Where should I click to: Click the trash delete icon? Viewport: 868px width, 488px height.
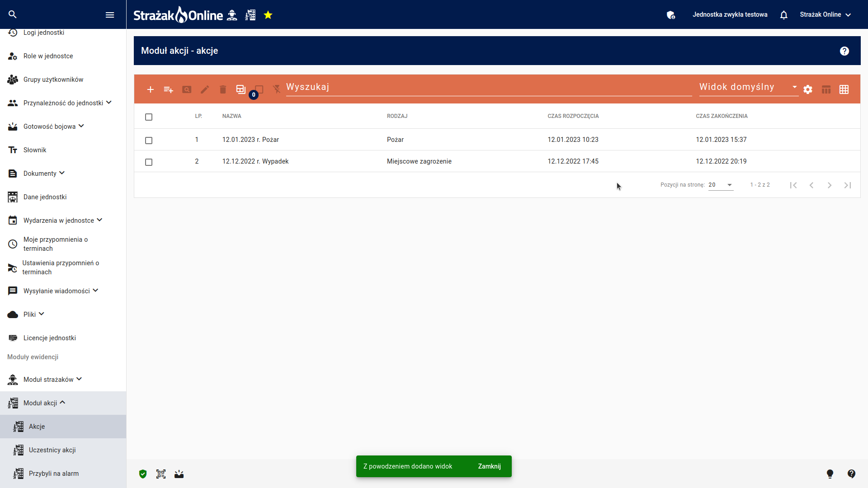click(x=223, y=89)
